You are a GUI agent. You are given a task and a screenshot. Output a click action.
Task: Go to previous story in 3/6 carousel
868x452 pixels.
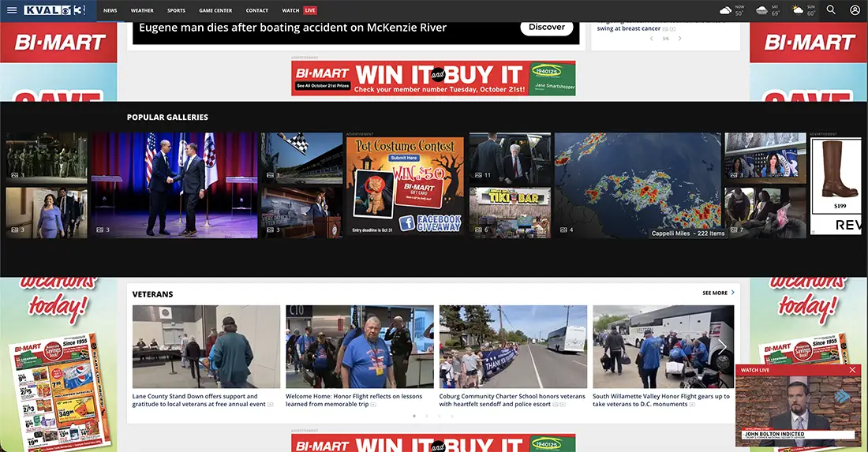(652, 39)
